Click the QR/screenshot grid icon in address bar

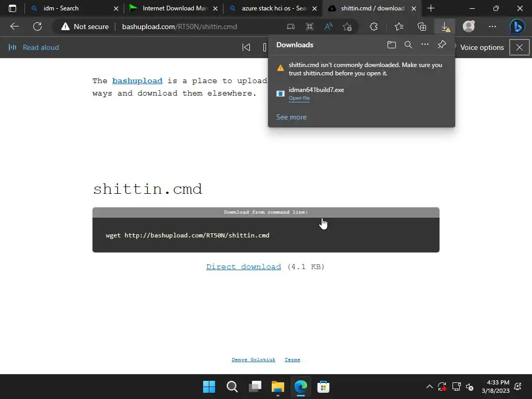(x=310, y=26)
